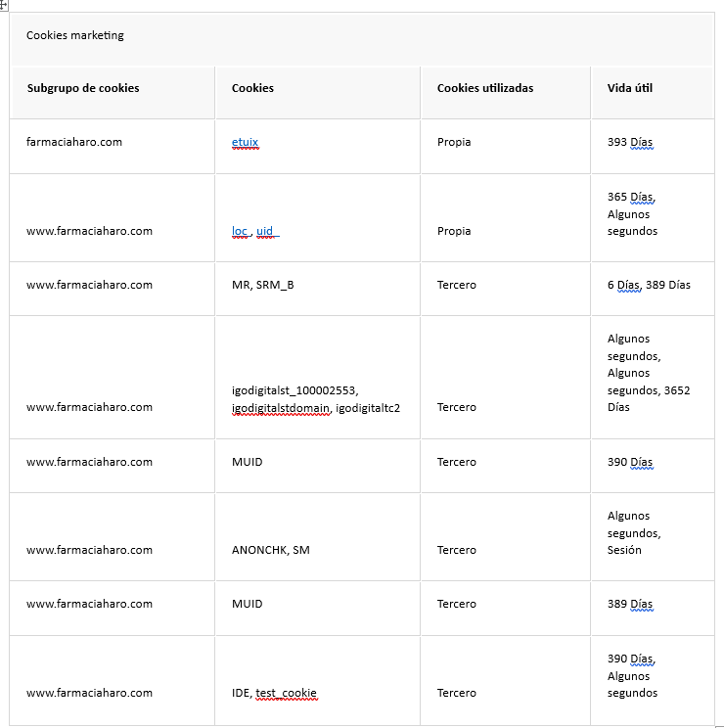Screen dimensions: 724x728
Task: Open the loc cookie link
Action: click(x=240, y=231)
